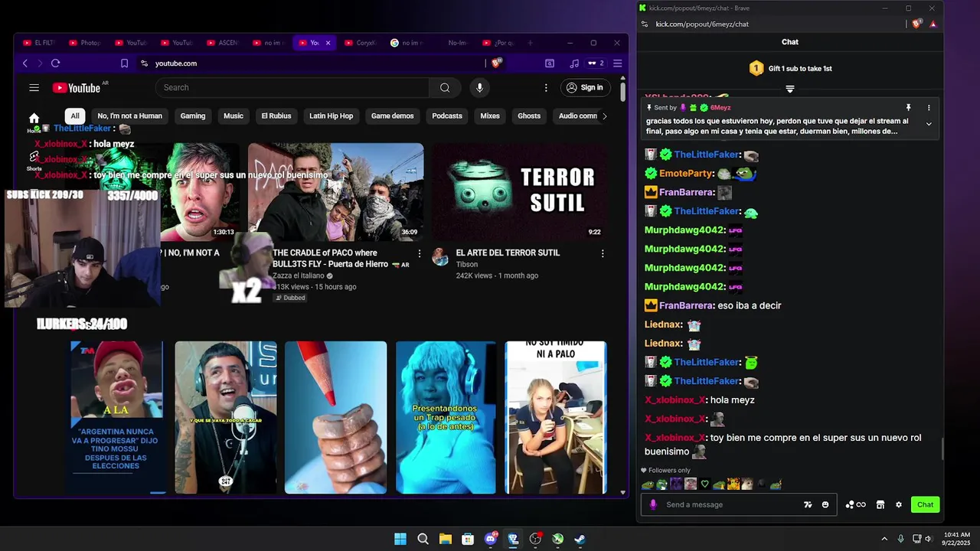The height and width of the screenshot is (551, 980).
Task: Open options menu for THE CRADLE of PACO
Action: [x=419, y=253]
